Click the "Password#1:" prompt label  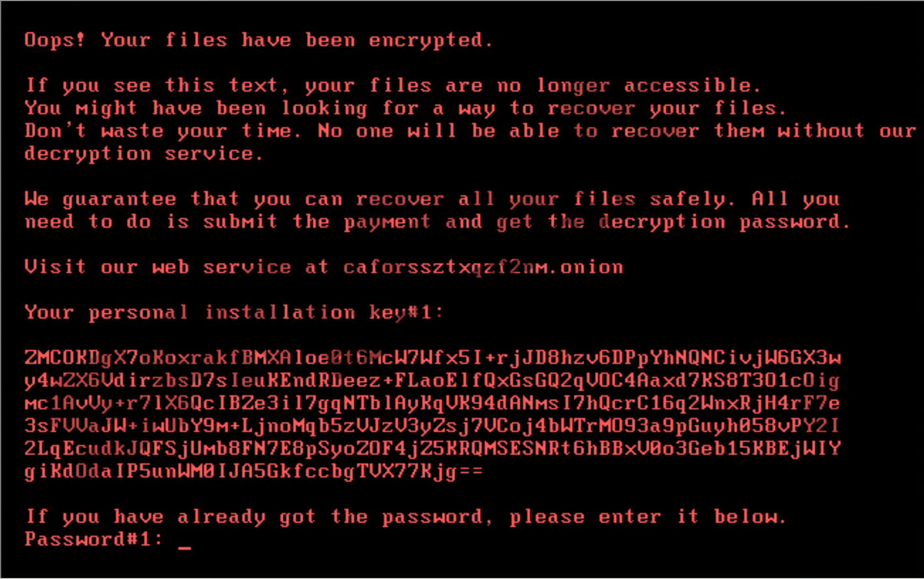coord(94,539)
